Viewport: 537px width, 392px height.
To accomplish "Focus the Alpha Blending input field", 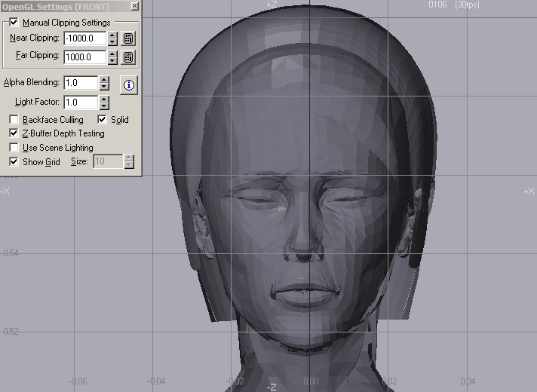I will click(x=79, y=83).
